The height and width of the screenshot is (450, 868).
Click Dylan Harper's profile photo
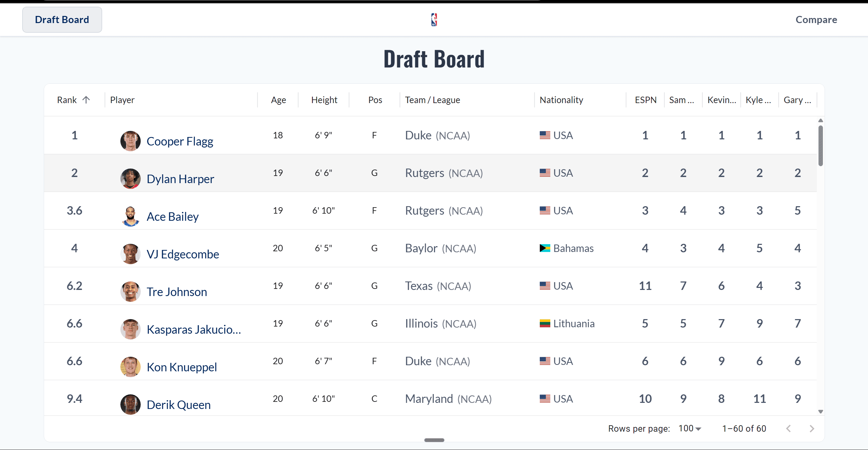pyautogui.click(x=130, y=179)
